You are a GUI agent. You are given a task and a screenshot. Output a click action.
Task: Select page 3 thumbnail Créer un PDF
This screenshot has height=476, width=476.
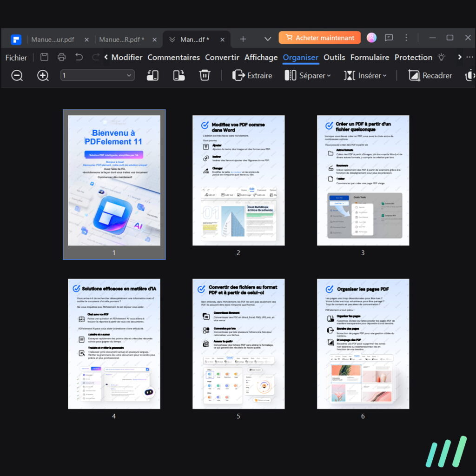point(363,180)
